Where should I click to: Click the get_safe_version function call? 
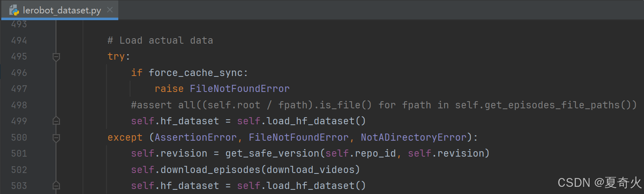tap(272, 153)
